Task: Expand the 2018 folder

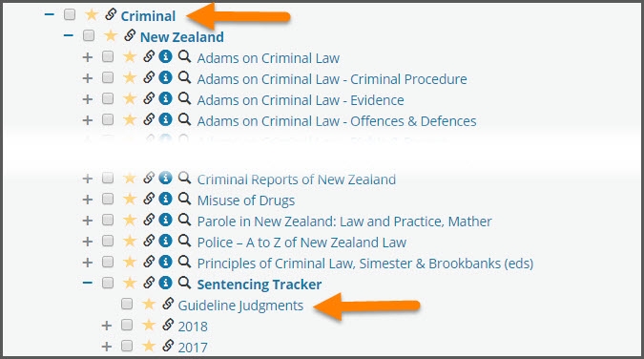Action: [x=106, y=326]
